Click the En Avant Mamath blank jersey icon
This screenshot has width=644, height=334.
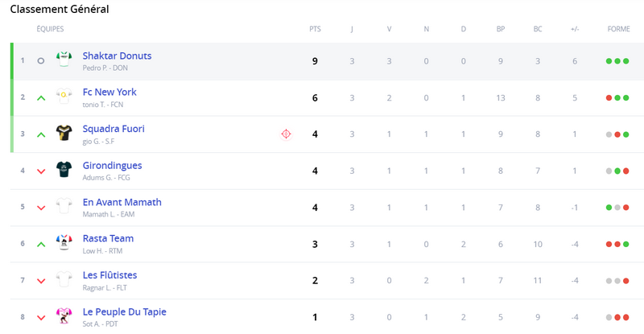[x=64, y=206]
